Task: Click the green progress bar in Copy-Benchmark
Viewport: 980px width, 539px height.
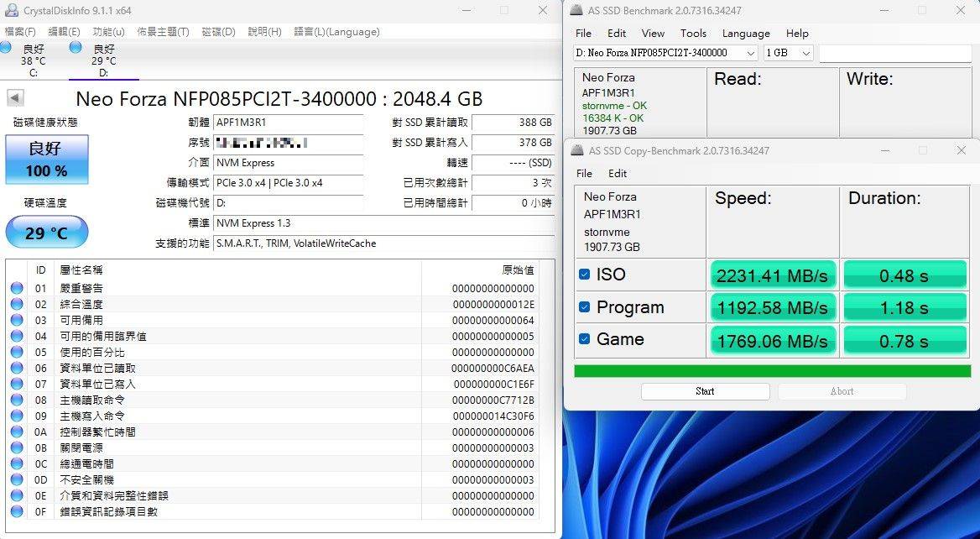Action: point(772,370)
